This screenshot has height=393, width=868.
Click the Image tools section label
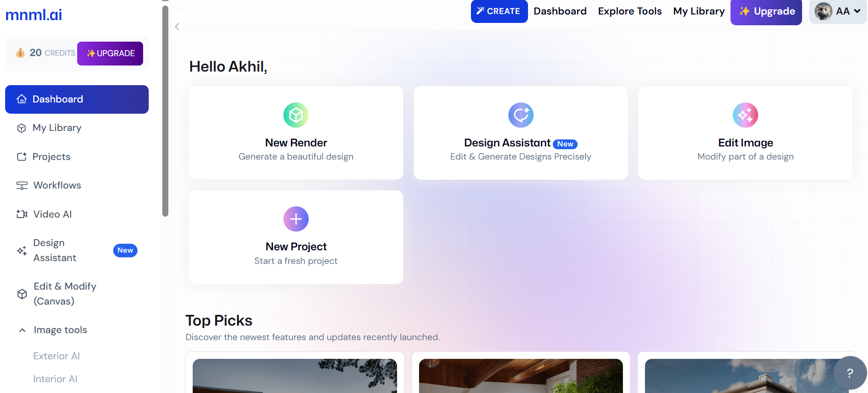click(60, 330)
